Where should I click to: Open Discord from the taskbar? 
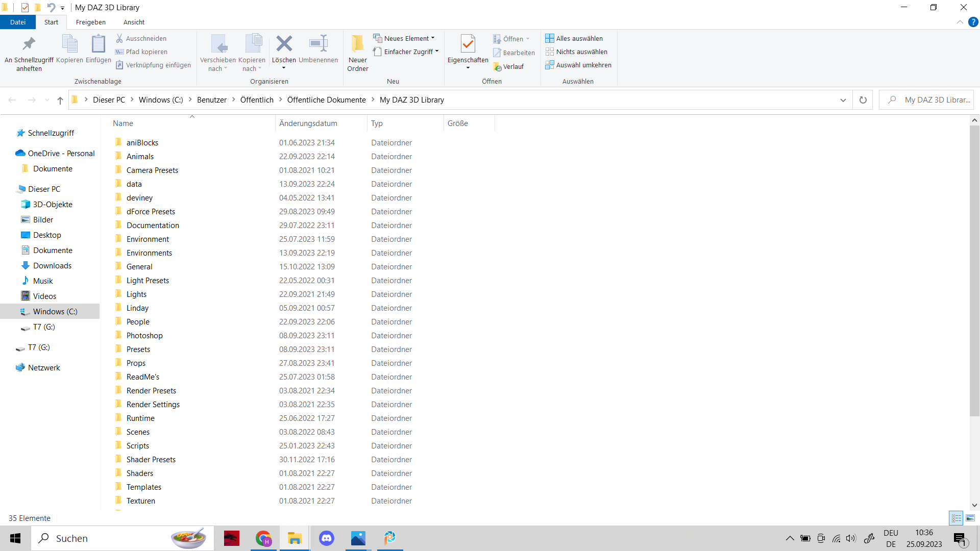(326, 538)
